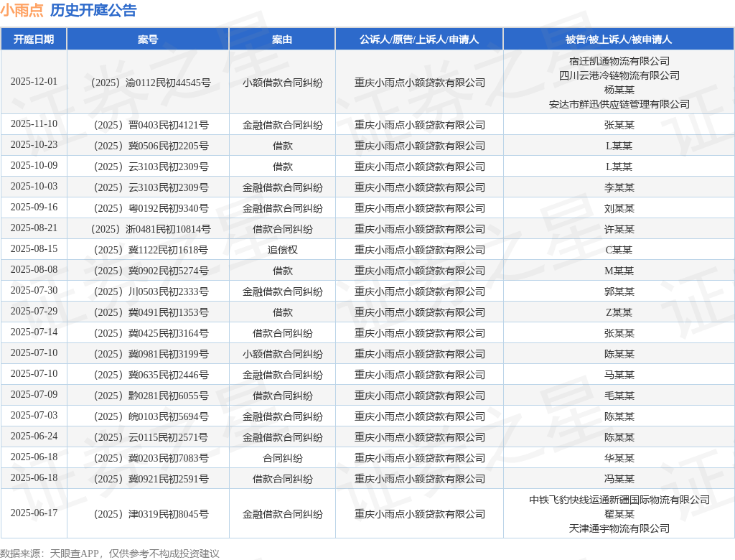Viewport: 735px width, 560px height.
Task: Select case number 黔0281民初6055号
Action: tap(151, 396)
